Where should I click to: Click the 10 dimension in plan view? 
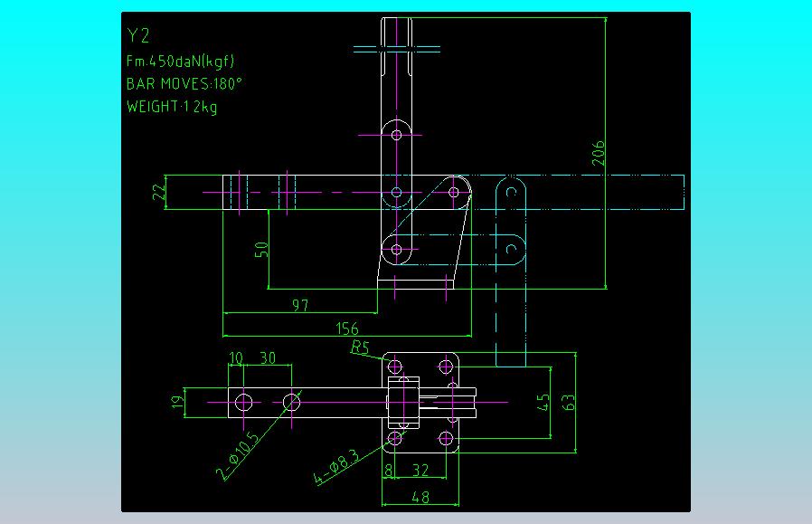pyautogui.click(x=236, y=358)
